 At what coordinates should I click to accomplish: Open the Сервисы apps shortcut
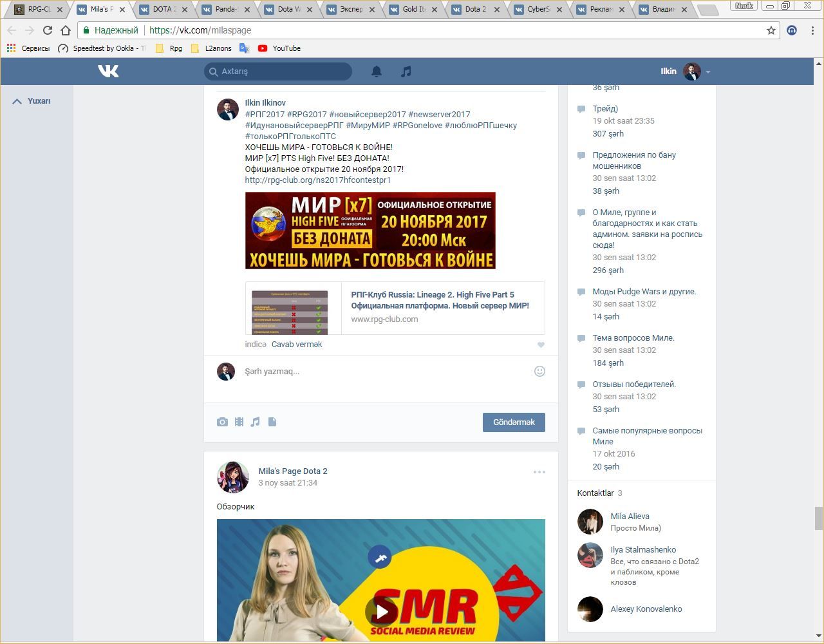click(28, 48)
